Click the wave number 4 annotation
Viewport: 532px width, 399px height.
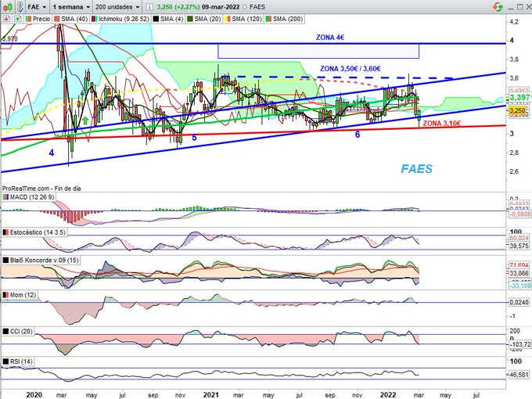[51, 153]
